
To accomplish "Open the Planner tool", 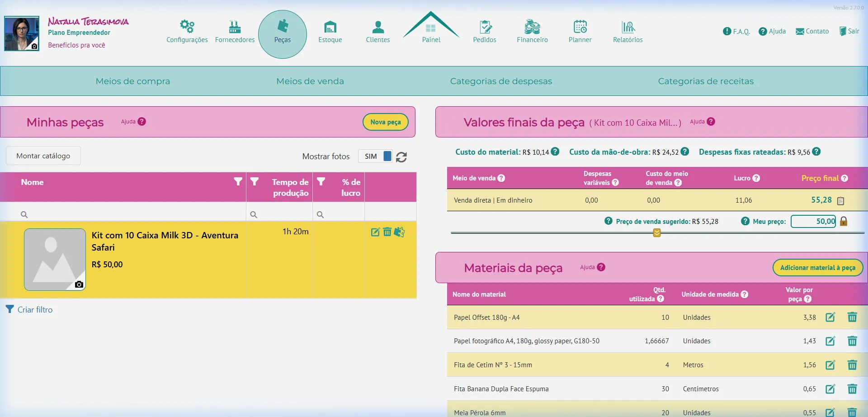I will coord(579,32).
